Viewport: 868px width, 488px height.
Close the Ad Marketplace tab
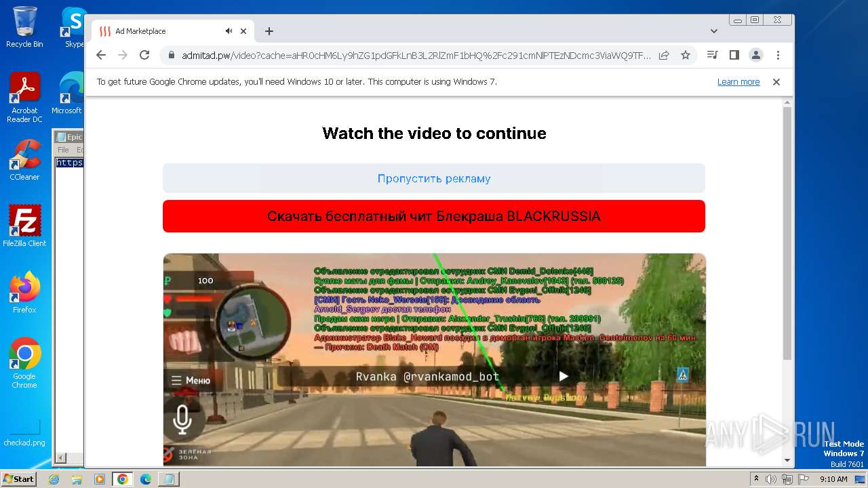[x=244, y=31]
